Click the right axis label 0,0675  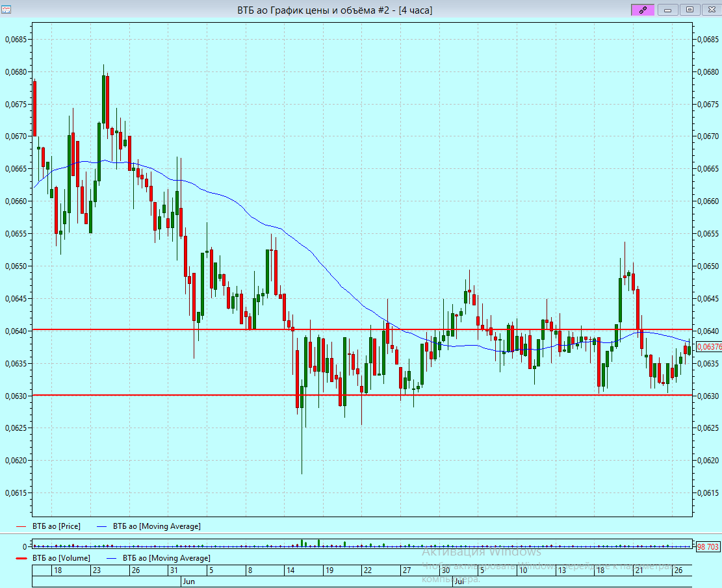click(707, 105)
